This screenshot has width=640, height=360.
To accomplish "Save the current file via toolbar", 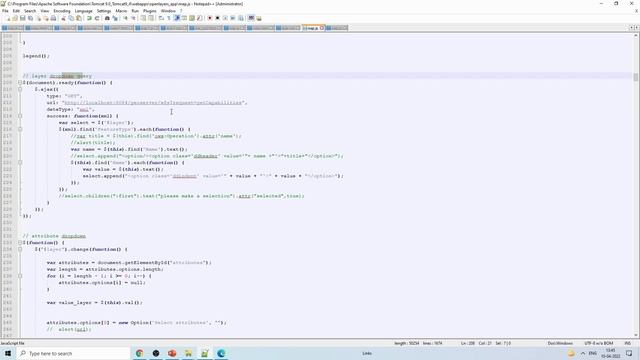I will click(x=22, y=18).
